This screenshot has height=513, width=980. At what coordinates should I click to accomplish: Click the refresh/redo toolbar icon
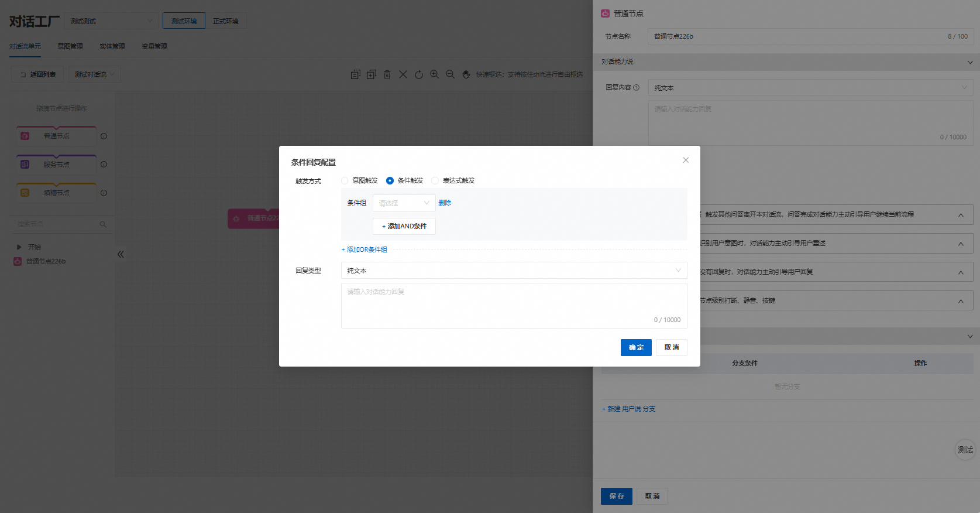(x=419, y=74)
